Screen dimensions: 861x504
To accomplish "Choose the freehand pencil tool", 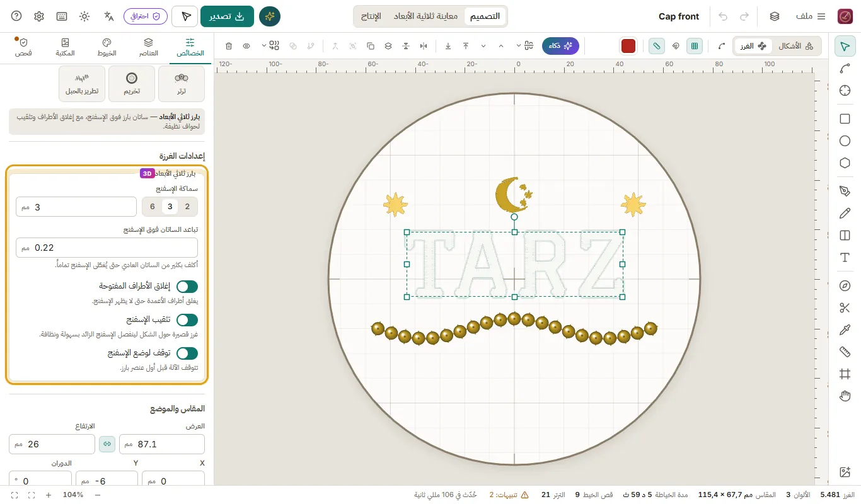I will click(x=845, y=214).
